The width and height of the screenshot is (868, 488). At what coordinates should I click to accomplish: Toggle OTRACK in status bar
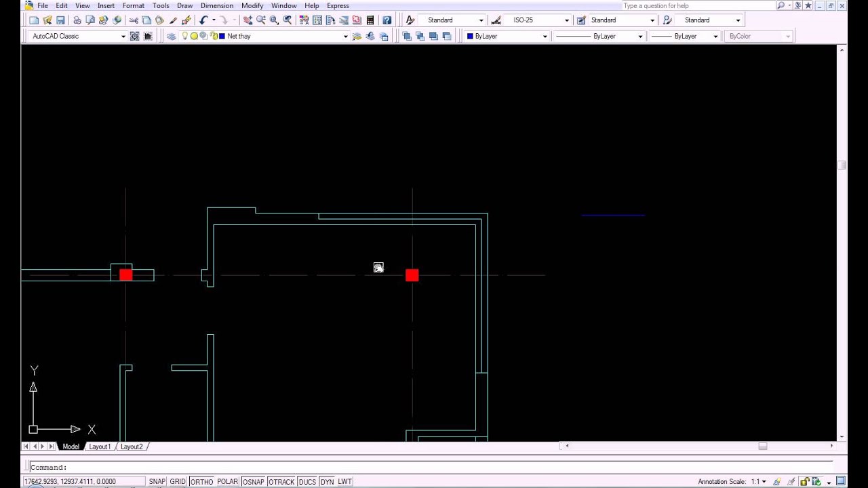point(281,482)
